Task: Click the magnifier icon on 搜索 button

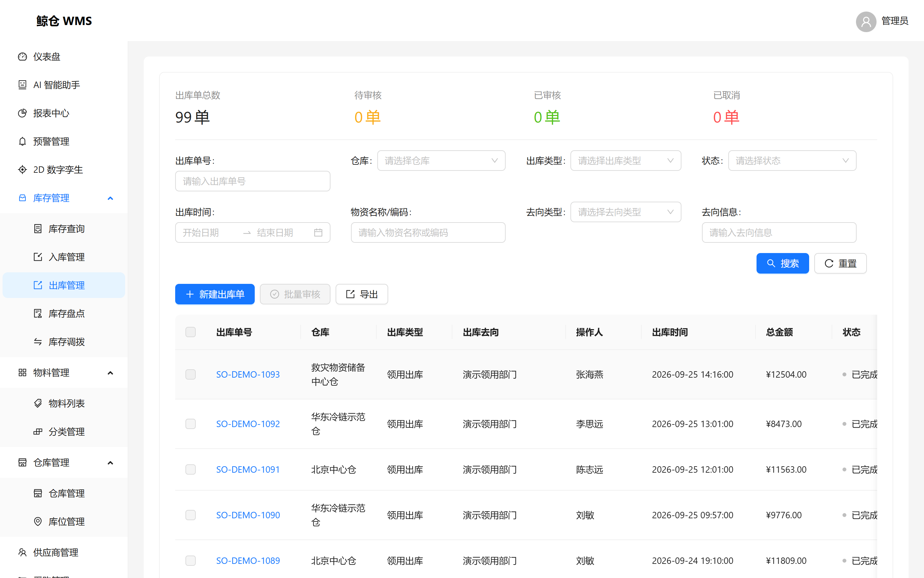Action: pyautogui.click(x=771, y=263)
